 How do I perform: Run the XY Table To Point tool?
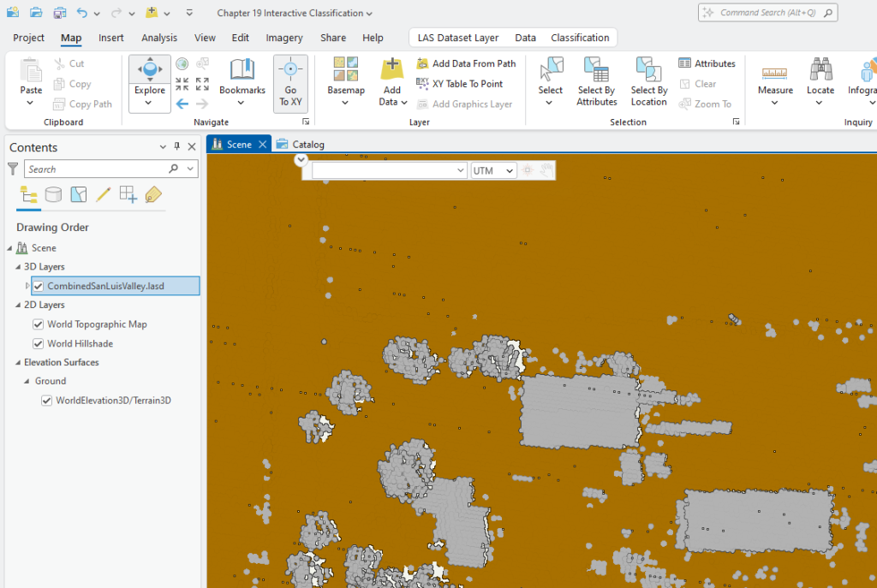[467, 84]
